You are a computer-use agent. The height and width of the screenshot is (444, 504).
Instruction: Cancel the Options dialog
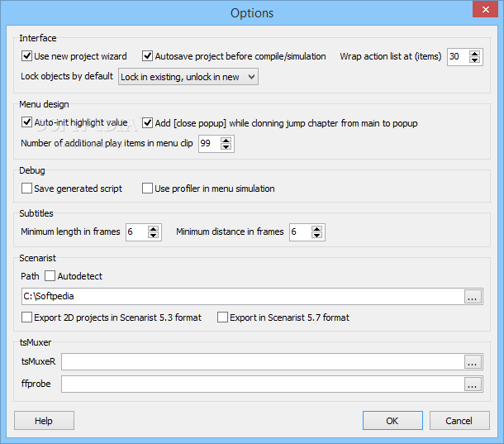pyautogui.click(x=459, y=421)
